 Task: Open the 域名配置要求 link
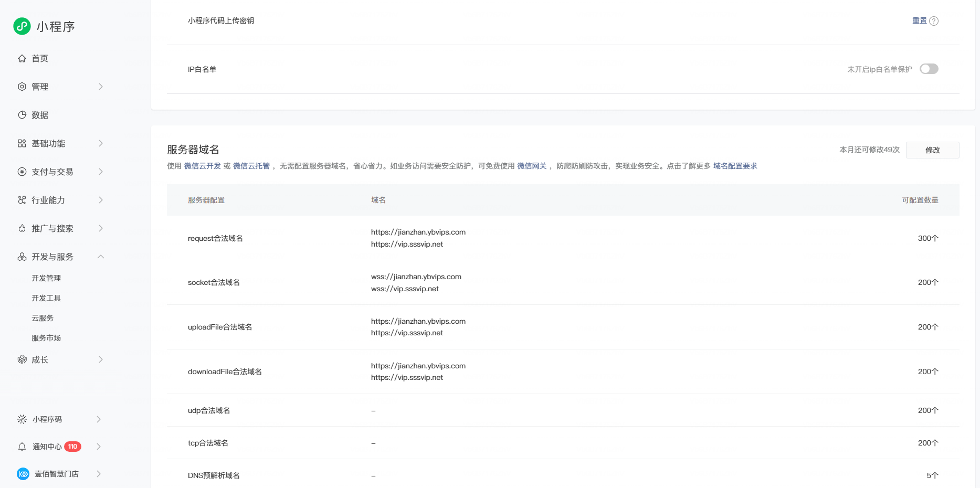[735, 166]
